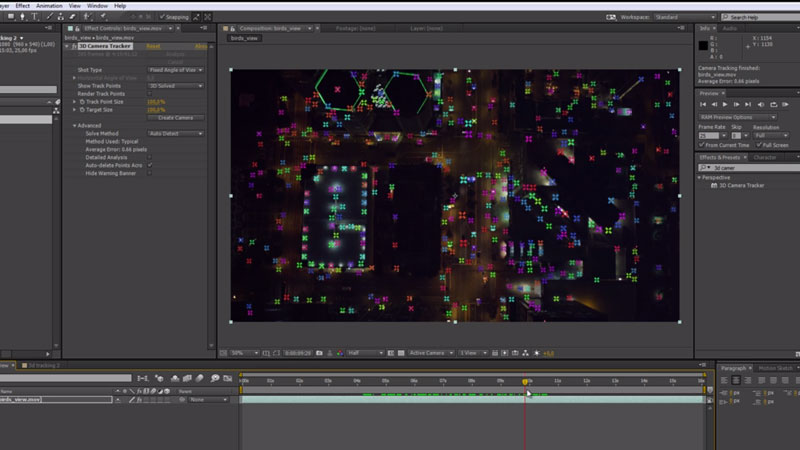This screenshot has width=800, height=450.
Task: Click the RAM preview icon
Action: coord(784,104)
